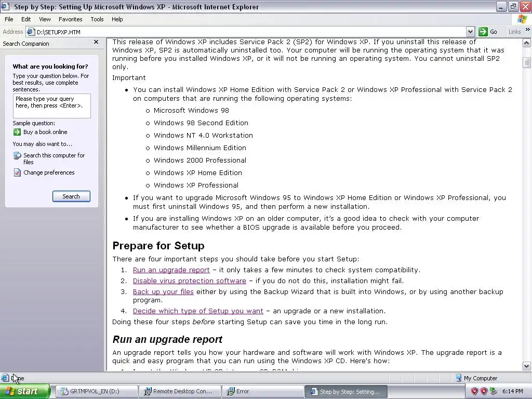Click the Prepare for Setup heading
The image size is (532, 399).
(x=158, y=246)
